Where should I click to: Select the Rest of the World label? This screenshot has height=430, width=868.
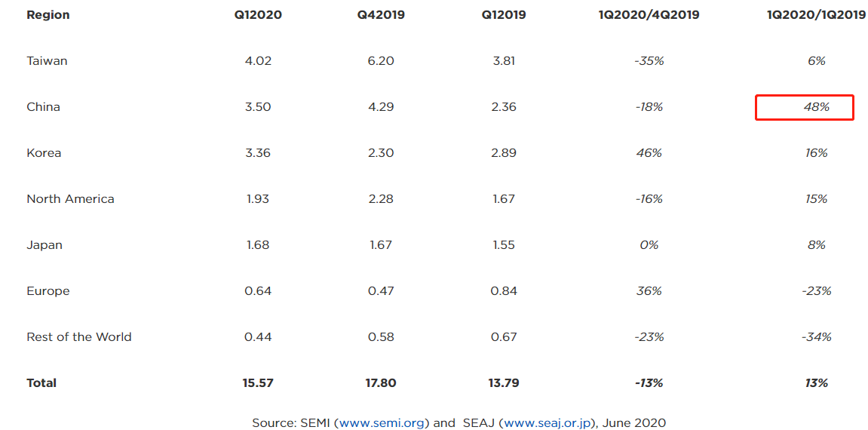78,337
